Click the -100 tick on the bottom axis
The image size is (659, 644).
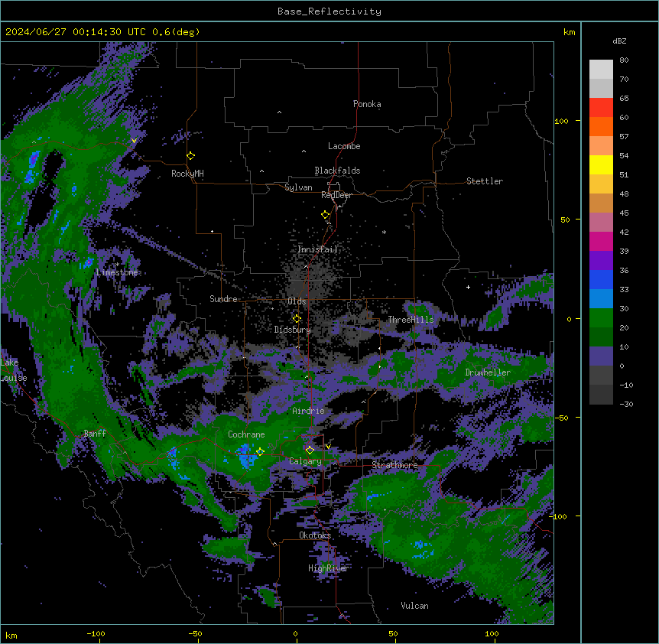pos(96,633)
